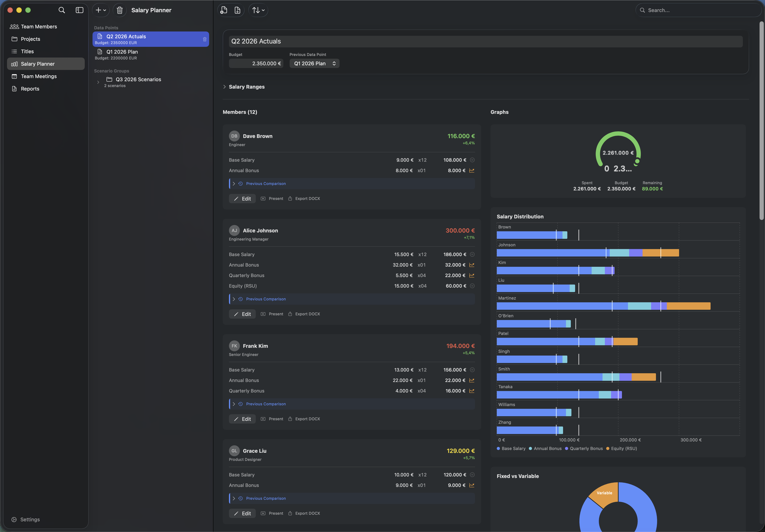Click the flat-adjustment icon next to Alice Johnson's Equity
765x532 pixels.
click(x=472, y=286)
